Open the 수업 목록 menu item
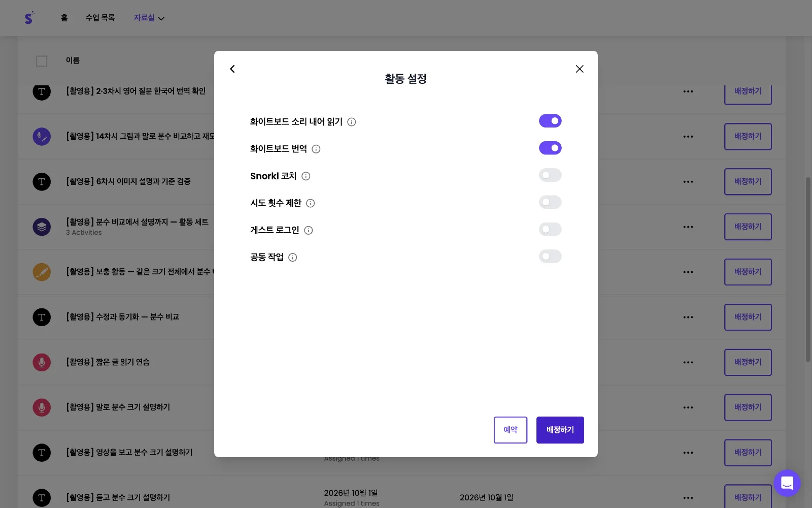Screen dimensions: 812x508 [100, 18]
